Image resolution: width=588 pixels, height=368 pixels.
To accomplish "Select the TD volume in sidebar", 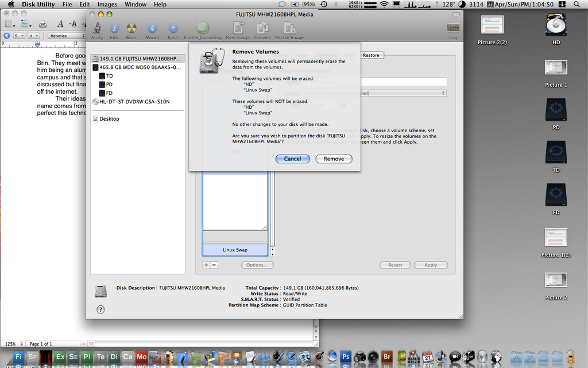I will coord(109,76).
